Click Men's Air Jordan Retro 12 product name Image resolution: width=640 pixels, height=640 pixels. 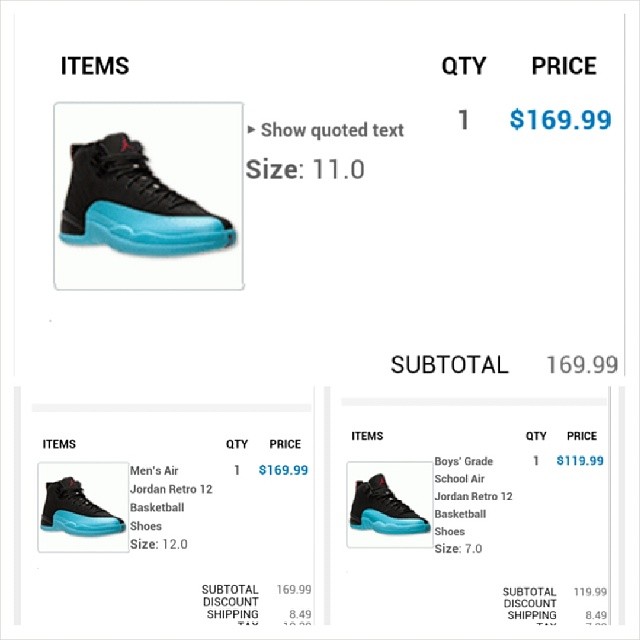point(171,498)
